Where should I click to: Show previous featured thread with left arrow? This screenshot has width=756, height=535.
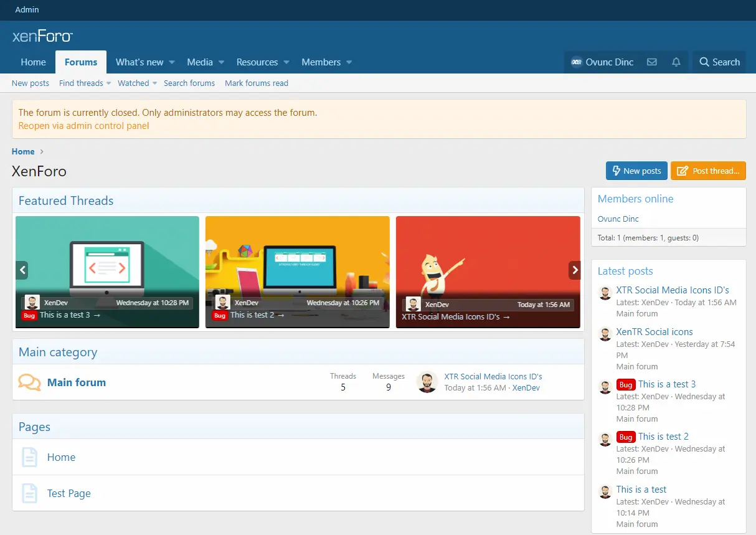22,270
